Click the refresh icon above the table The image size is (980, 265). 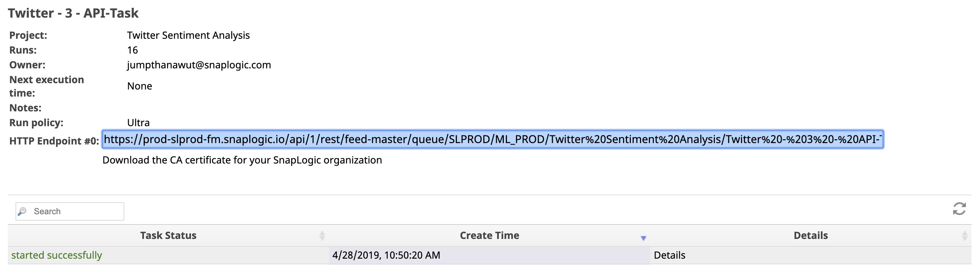[959, 208]
